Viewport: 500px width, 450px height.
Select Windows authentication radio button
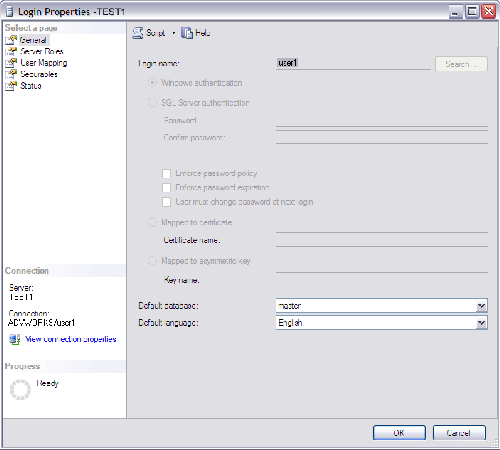(152, 83)
